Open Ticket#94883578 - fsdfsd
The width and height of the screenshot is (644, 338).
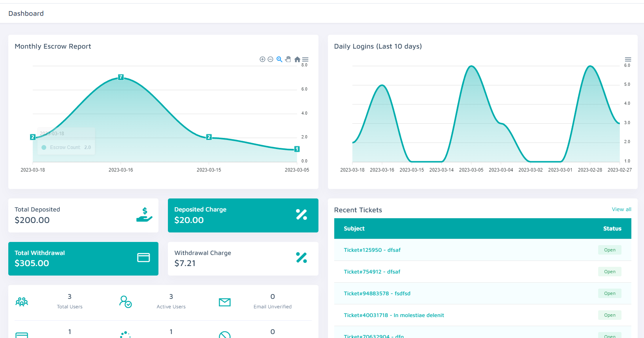[x=377, y=294]
